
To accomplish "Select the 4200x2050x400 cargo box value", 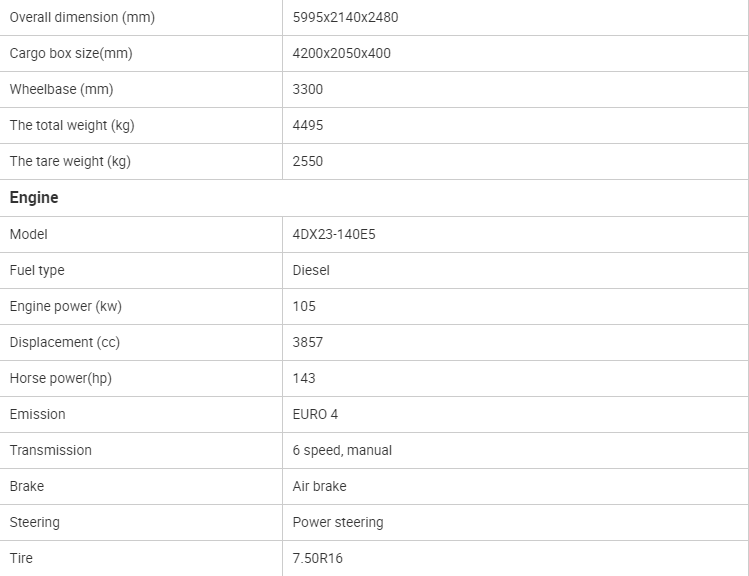I will pyautogui.click(x=342, y=53).
